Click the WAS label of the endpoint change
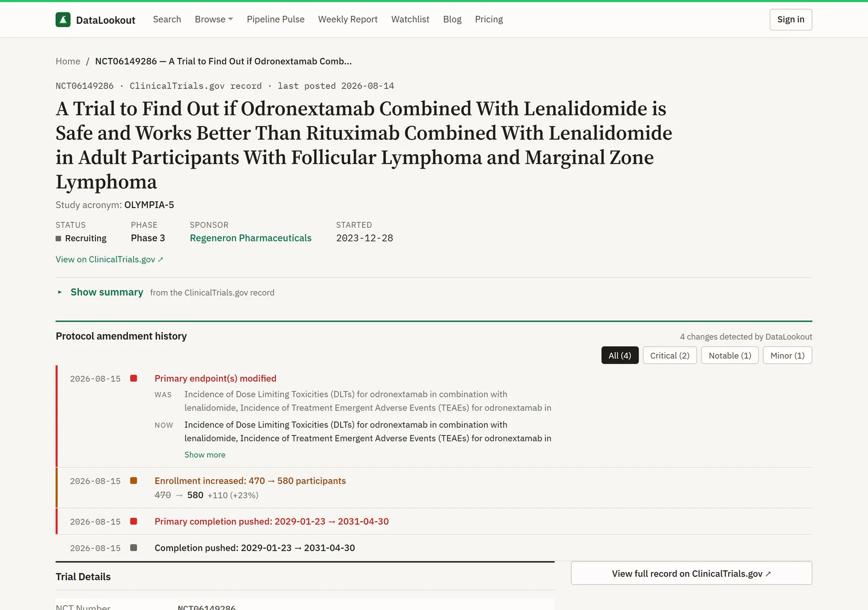Viewport: 868px width, 610px height. [163, 395]
